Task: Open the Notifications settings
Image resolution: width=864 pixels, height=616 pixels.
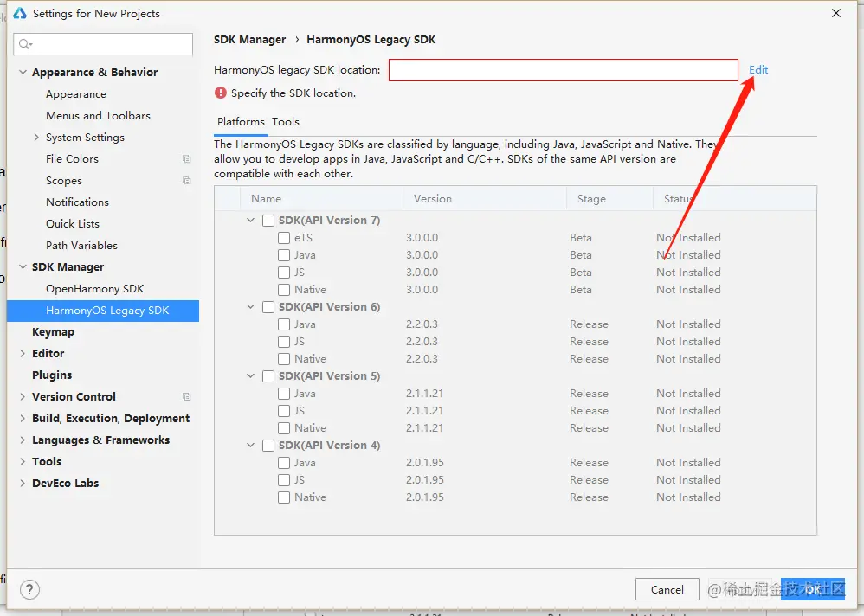Action: [x=77, y=202]
